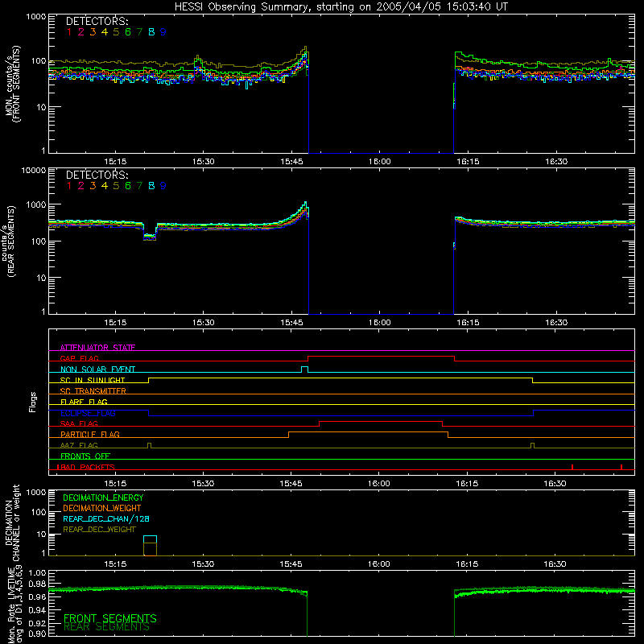Click the vertical Flags axis title
This screenshot has height=644, width=644.
(x=32, y=402)
